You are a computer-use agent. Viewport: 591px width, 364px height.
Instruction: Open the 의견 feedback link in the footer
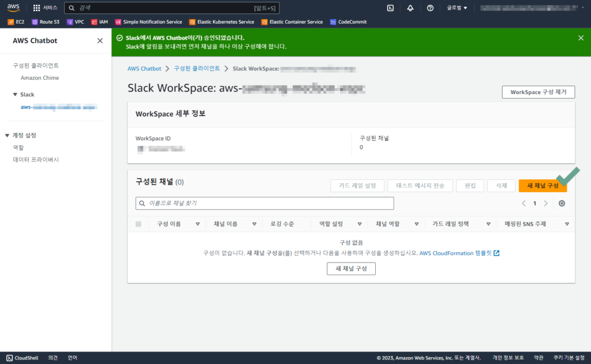(x=53, y=358)
